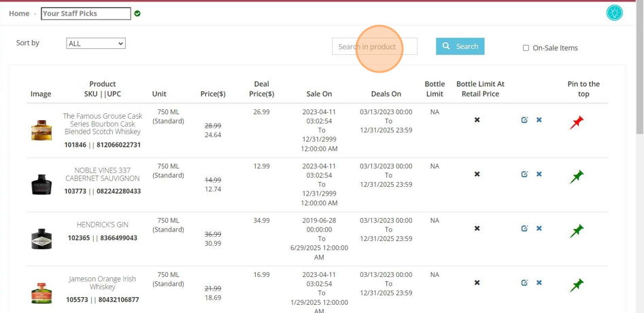The height and width of the screenshot is (313, 644).
Task: Click NOBLE VINES bottle limit black X
Action: click(477, 174)
